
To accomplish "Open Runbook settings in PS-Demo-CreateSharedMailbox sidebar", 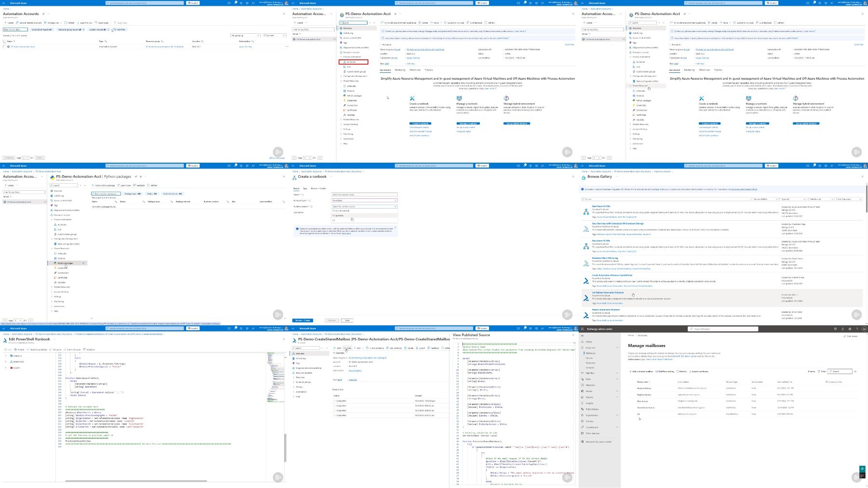I will coord(303,382).
